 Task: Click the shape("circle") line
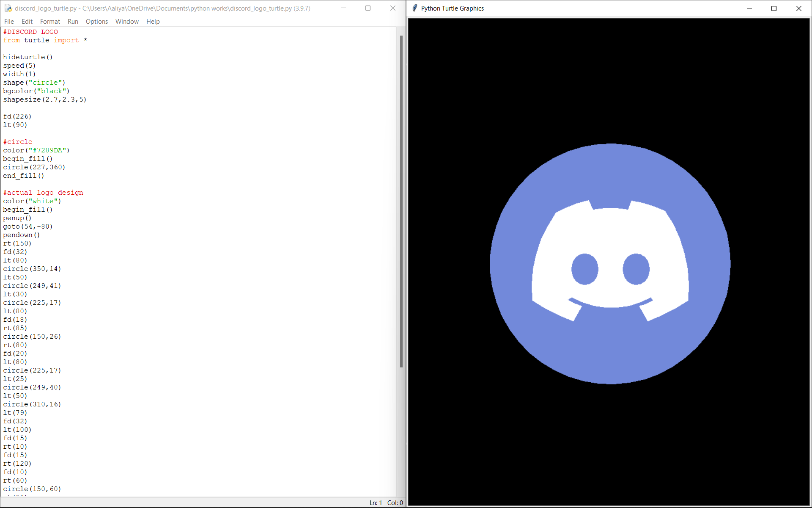tap(34, 83)
